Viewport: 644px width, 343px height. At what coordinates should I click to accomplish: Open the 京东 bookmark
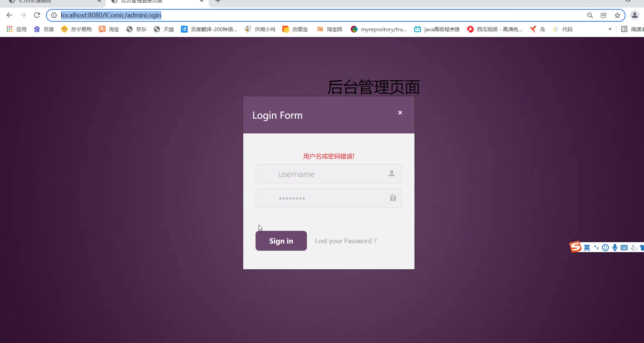pos(136,29)
